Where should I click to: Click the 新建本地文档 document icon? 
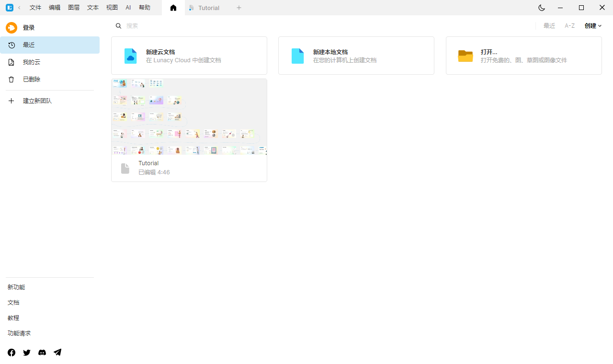[297, 56]
